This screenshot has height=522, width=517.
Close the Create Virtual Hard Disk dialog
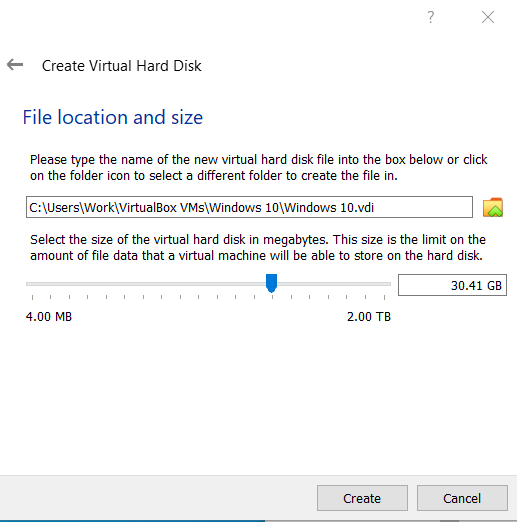point(488,17)
